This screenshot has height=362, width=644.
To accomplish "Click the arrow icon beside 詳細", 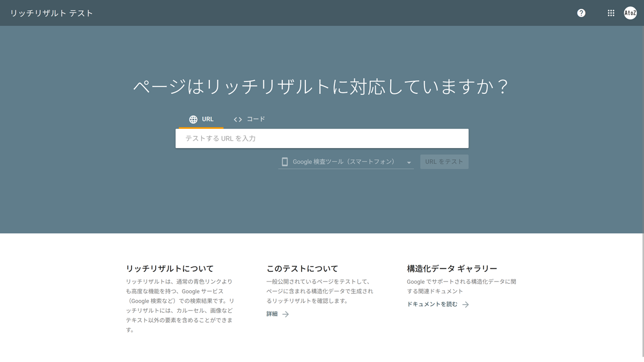I will pyautogui.click(x=286, y=315).
